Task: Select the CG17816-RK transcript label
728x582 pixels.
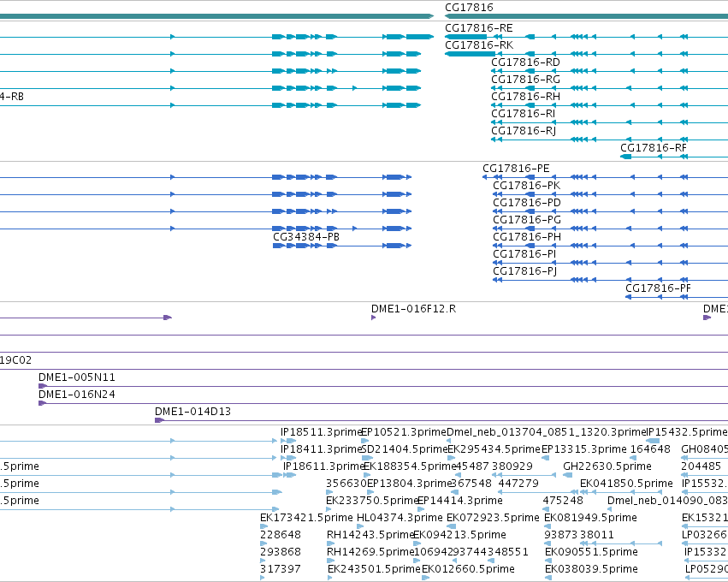Action: click(479, 45)
